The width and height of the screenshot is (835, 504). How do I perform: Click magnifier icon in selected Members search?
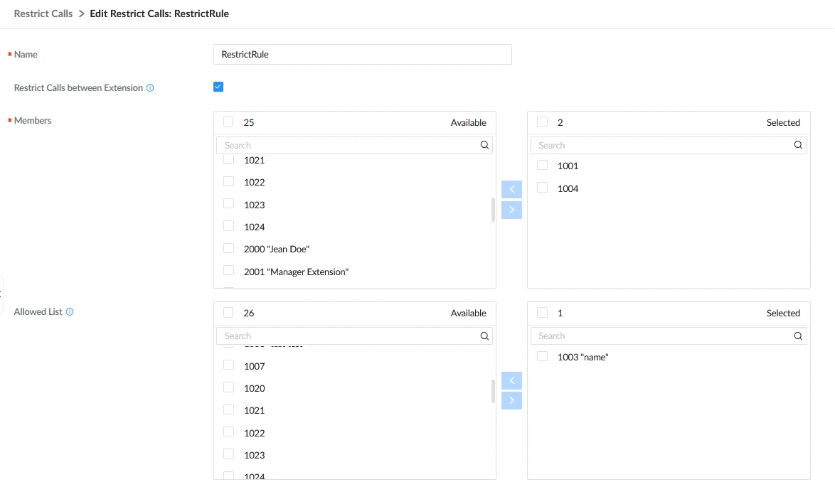[798, 145]
